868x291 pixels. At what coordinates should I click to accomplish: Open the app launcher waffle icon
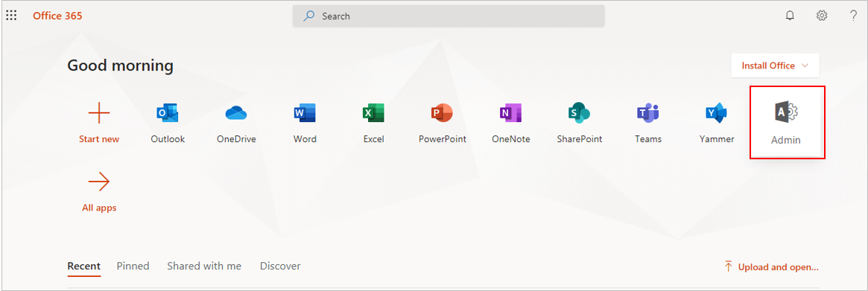[11, 16]
